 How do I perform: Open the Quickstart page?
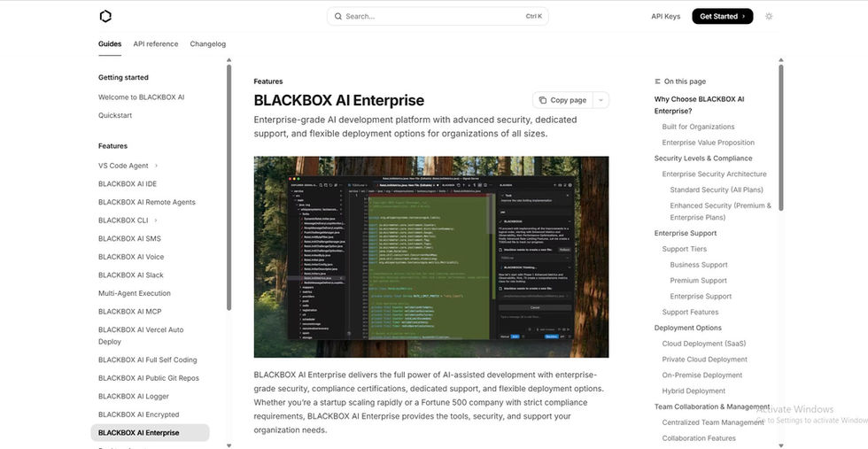pos(115,115)
